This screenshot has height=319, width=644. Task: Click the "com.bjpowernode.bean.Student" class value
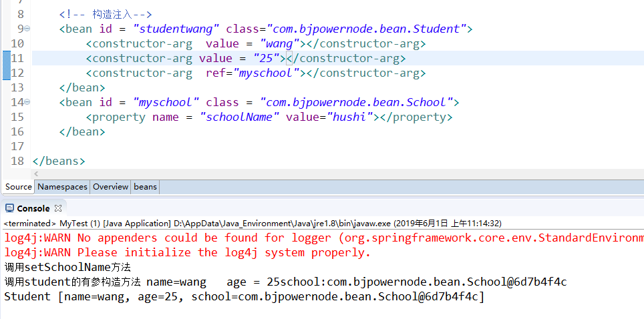[x=367, y=29]
